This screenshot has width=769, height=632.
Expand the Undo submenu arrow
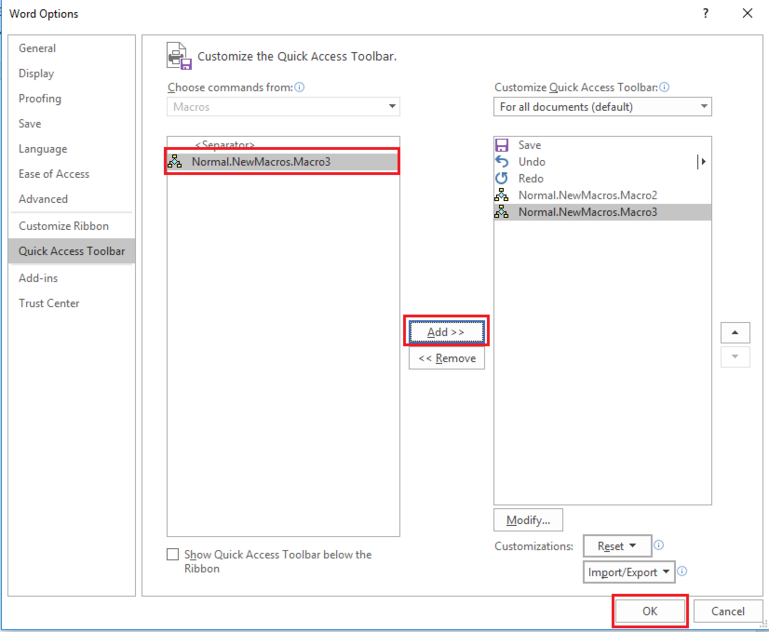click(x=702, y=161)
